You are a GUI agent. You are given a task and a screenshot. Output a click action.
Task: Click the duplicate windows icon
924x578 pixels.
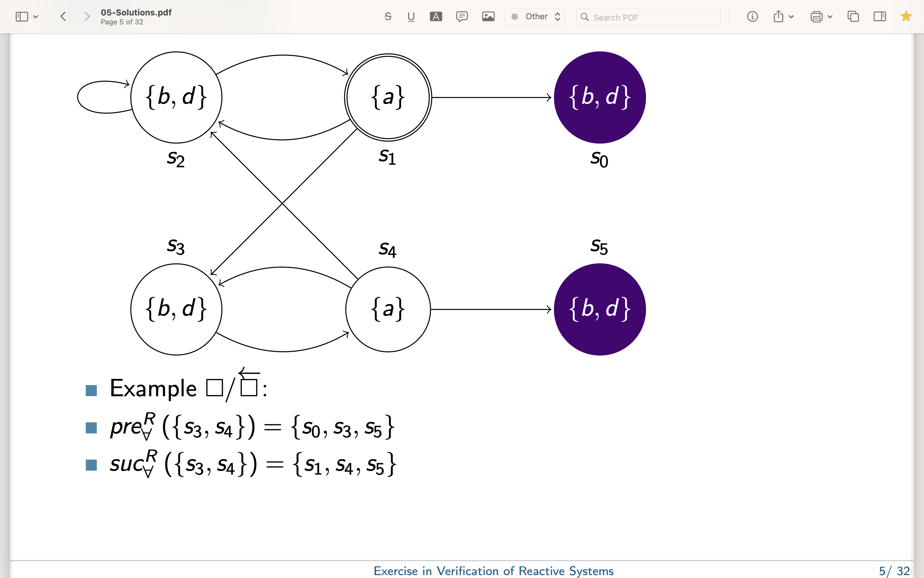[853, 16]
